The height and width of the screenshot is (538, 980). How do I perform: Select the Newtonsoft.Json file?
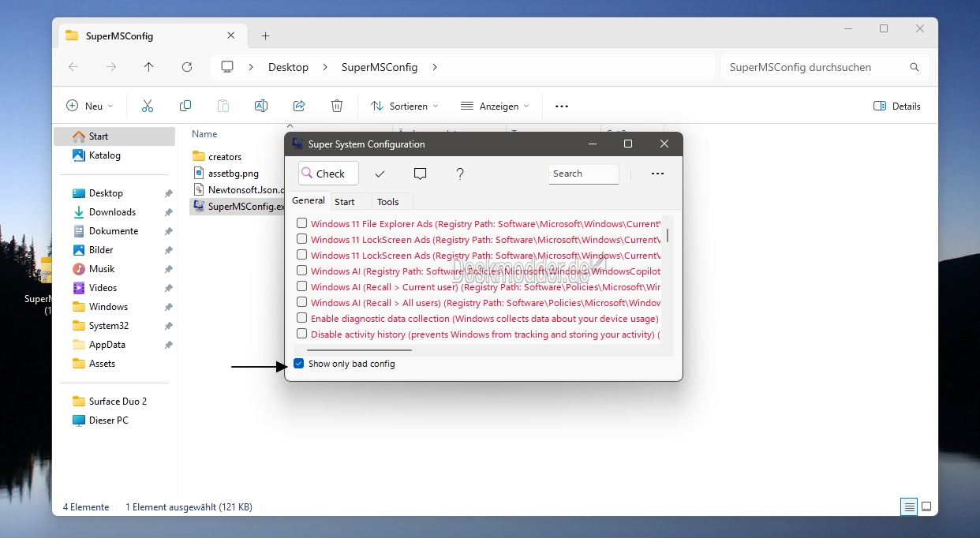pos(238,190)
